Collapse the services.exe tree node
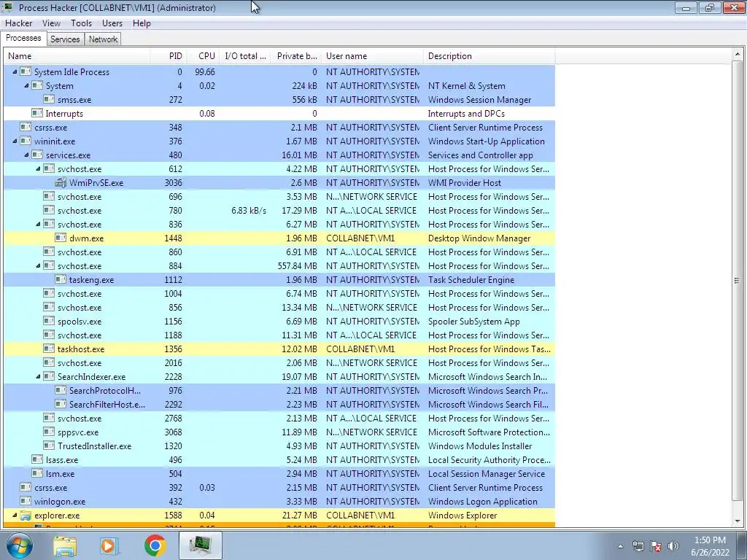747x560 pixels. (26, 155)
